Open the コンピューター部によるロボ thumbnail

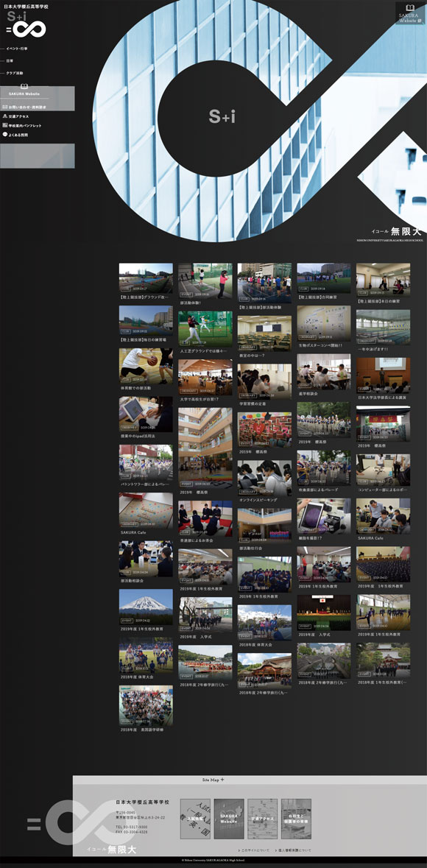point(384,472)
